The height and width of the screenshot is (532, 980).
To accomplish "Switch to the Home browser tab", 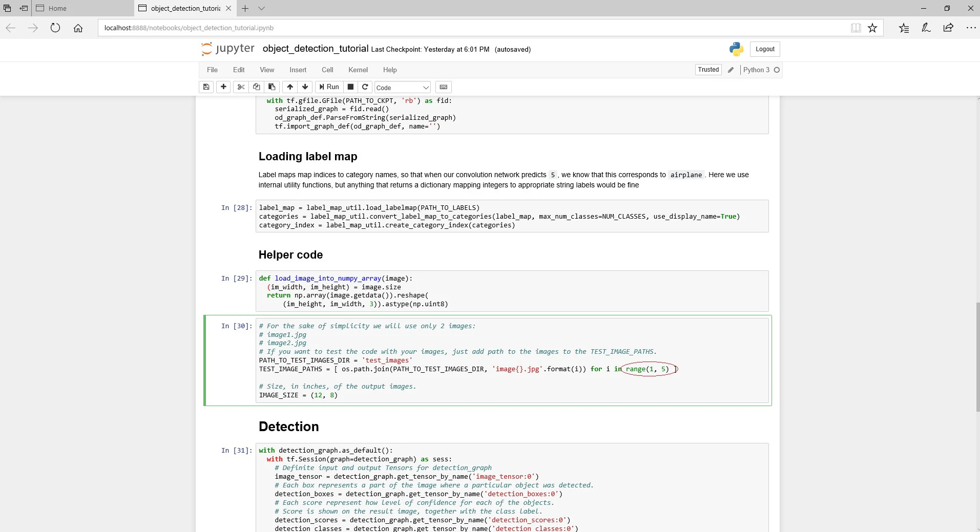I will [x=82, y=8].
